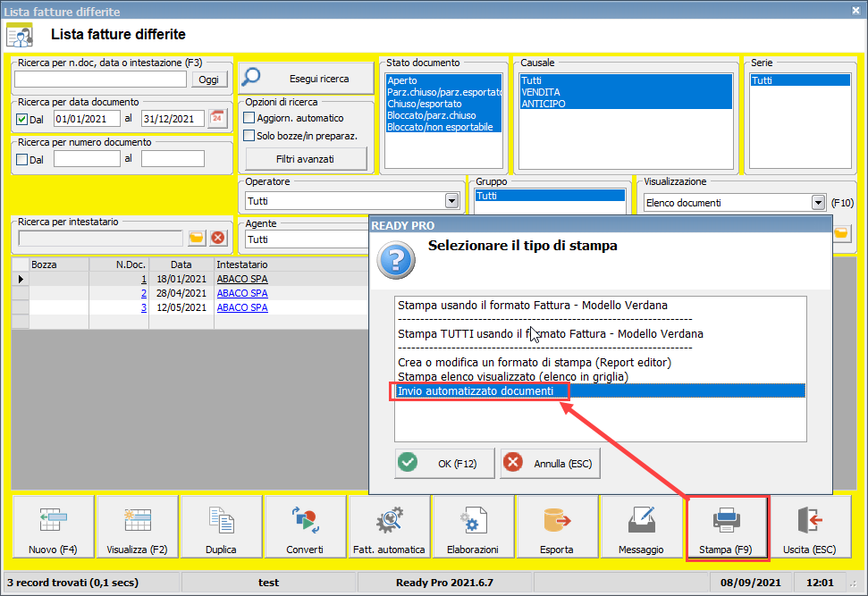
Task: Focus the n.doc/data/intestazione search field
Action: click(x=101, y=80)
